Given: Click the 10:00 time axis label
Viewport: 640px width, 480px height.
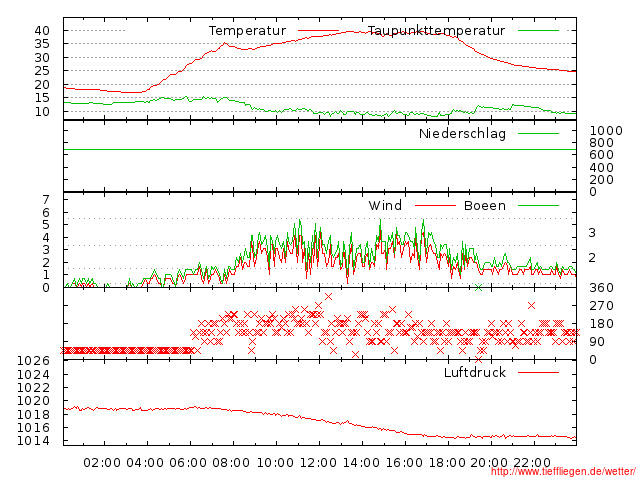Looking at the screenshot, I should coord(275,463).
